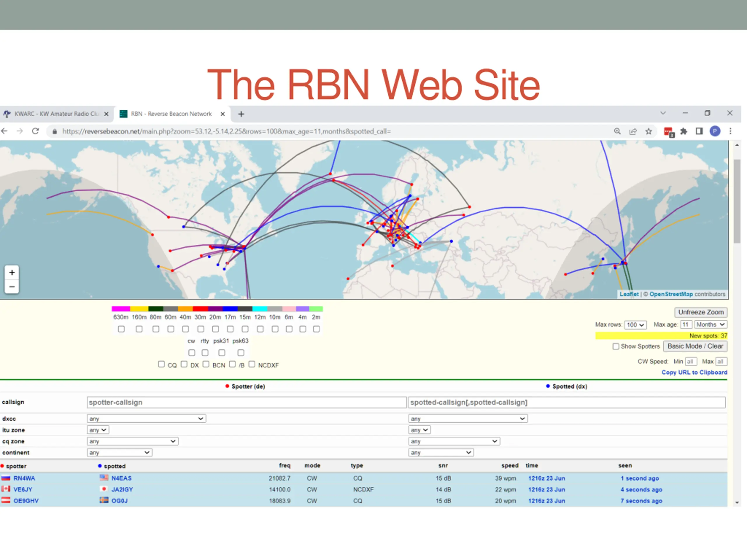Check the NCDXF type filter

tap(252, 364)
